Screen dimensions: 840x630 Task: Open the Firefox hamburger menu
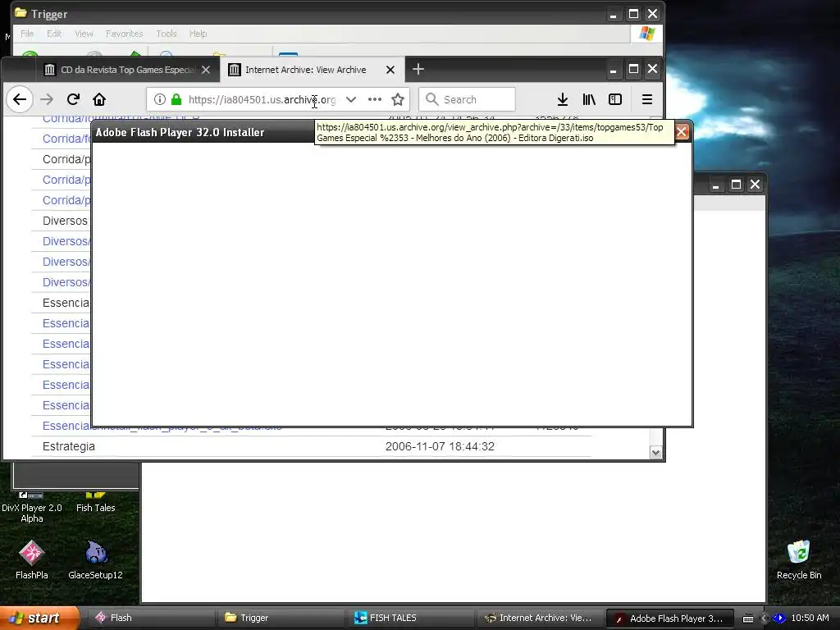(x=647, y=99)
